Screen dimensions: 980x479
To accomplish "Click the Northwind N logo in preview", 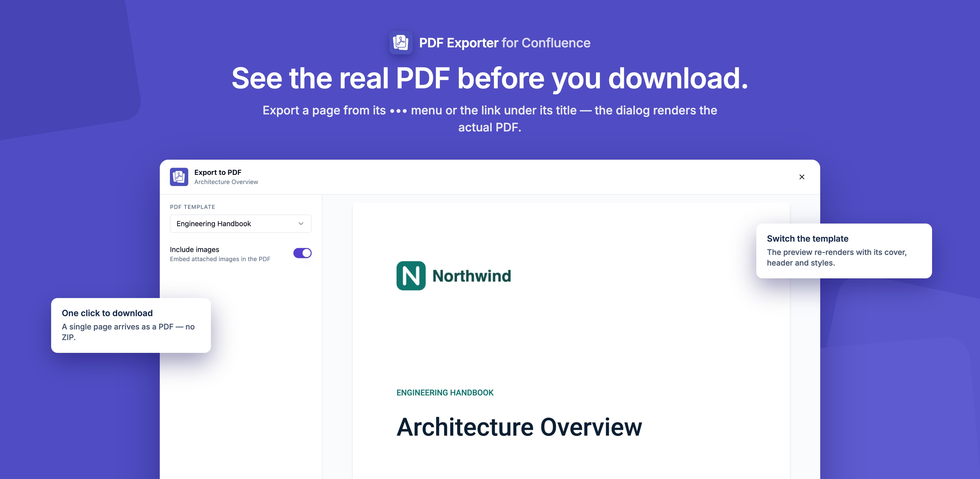I will [x=411, y=276].
